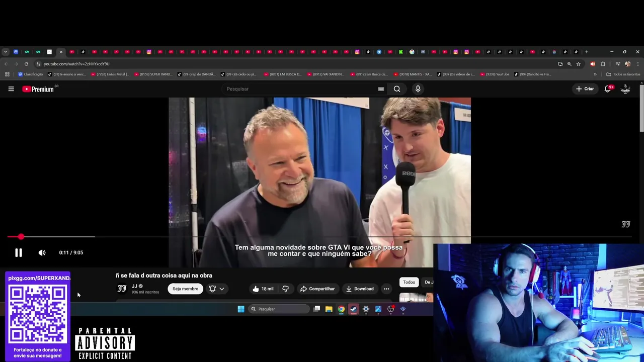Open Task View on the taskbar
The height and width of the screenshot is (362, 644).
point(316,309)
